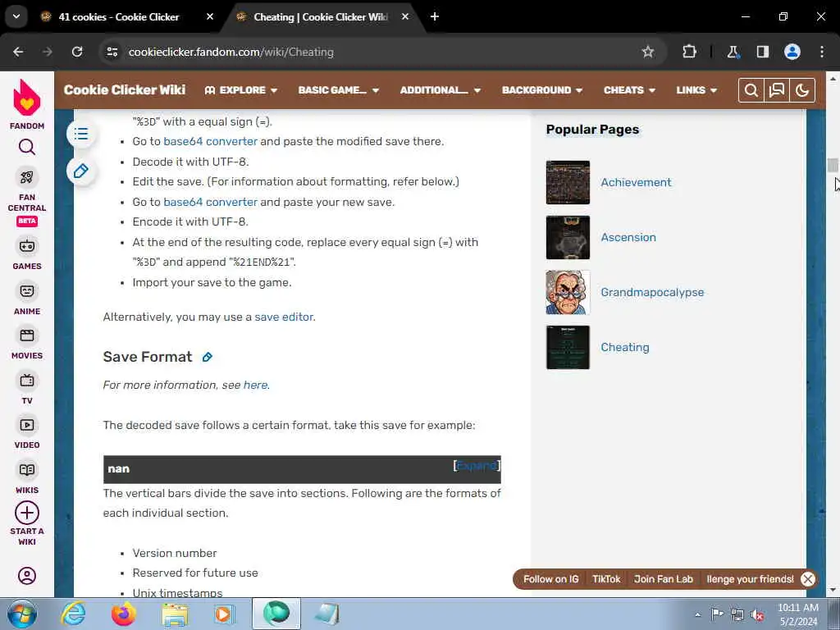Viewport: 840px width, 630px height.
Task: Close the social banner X button
Action: (x=808, y=579)
